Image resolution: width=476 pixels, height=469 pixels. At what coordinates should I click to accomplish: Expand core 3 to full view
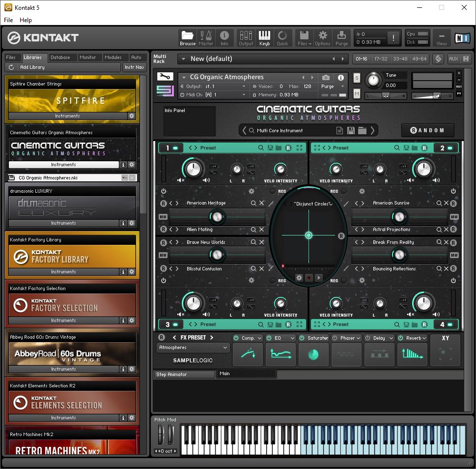pyautogui.click(x=299, y=324)
